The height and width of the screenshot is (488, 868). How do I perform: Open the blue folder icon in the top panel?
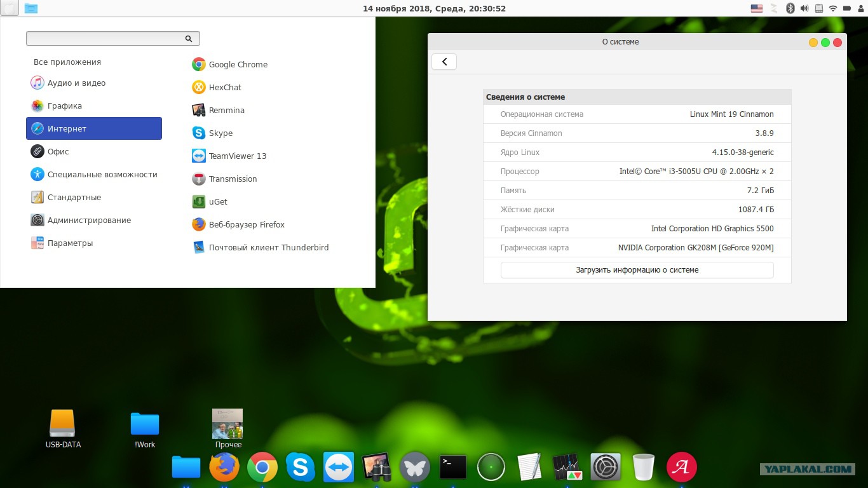click(31, 8)
